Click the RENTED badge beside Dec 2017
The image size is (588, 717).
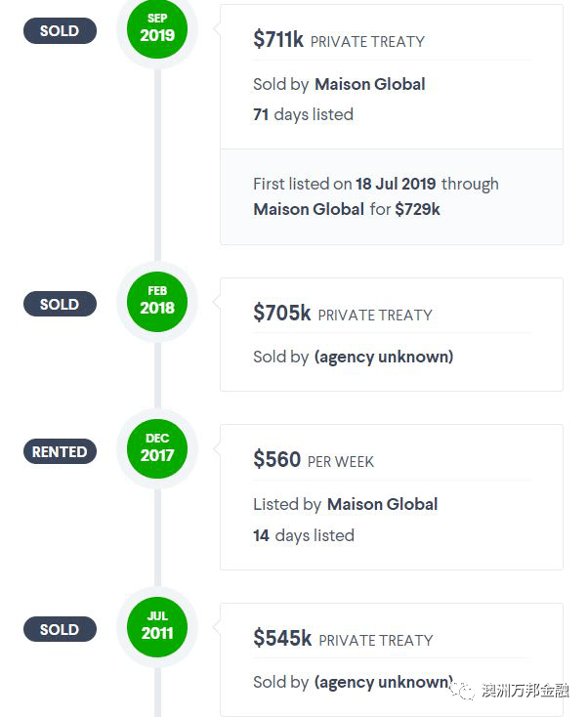click(x=60, y=451)
